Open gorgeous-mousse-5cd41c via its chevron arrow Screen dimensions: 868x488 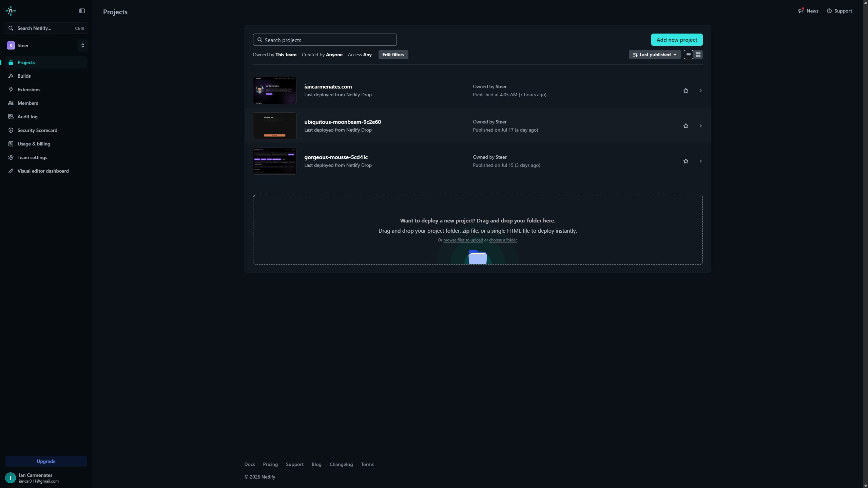(x=700, y=161)
